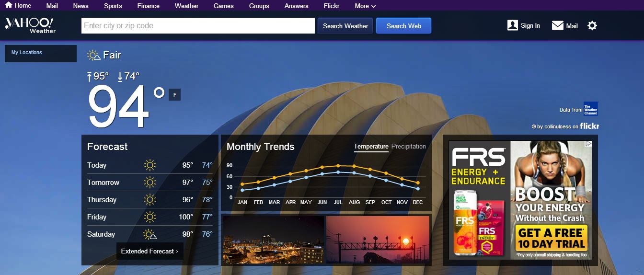The width and height of the screenshot is (644, 275).
Task: Open Sports in top navigation
Action: point(113,6)
